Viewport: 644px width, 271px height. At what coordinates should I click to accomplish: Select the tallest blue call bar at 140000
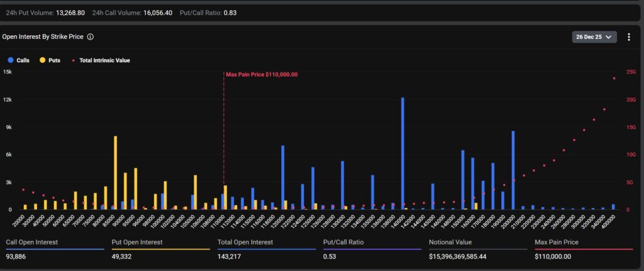pyautogui.click(x=402, y=153)
